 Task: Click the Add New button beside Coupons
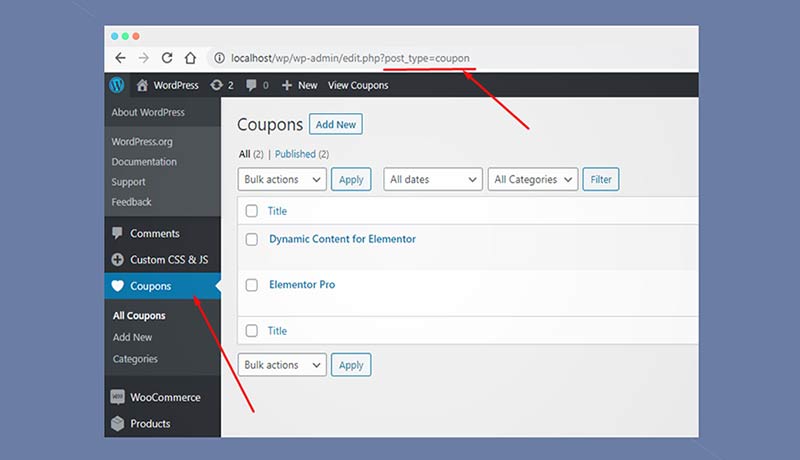click(335, 125)
